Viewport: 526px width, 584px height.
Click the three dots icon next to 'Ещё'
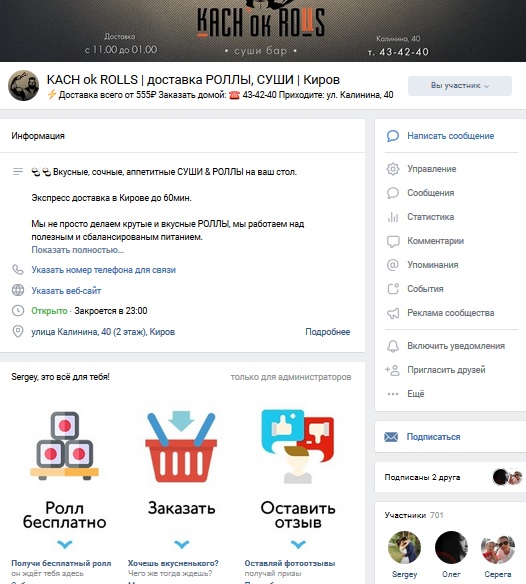click(393, 394)
